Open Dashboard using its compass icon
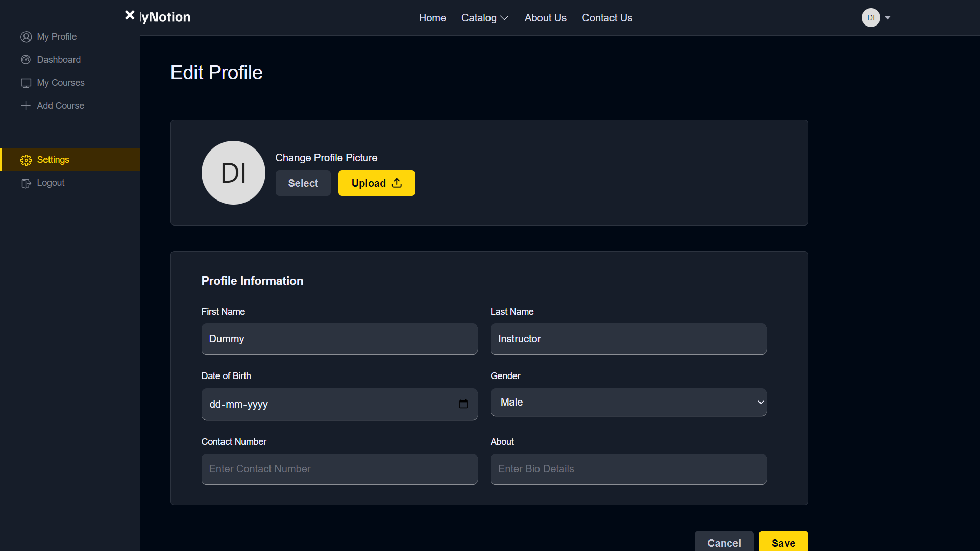 click(26, 59)
